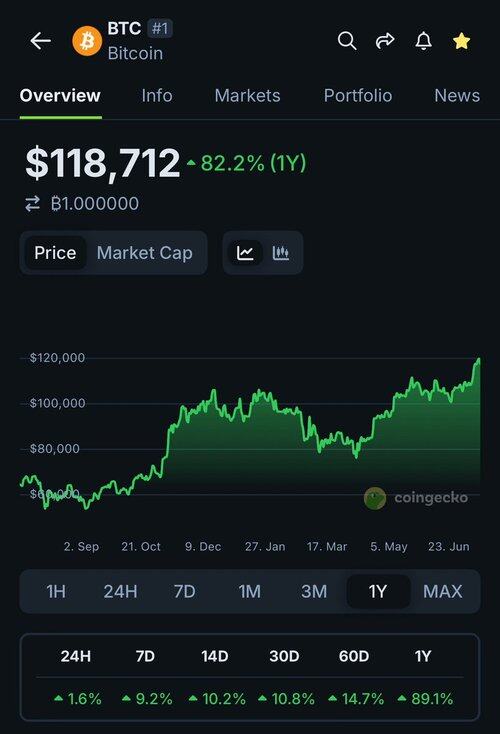
Task: Tap the orange Bitcoin logo
Action: (x=87, y=41)
